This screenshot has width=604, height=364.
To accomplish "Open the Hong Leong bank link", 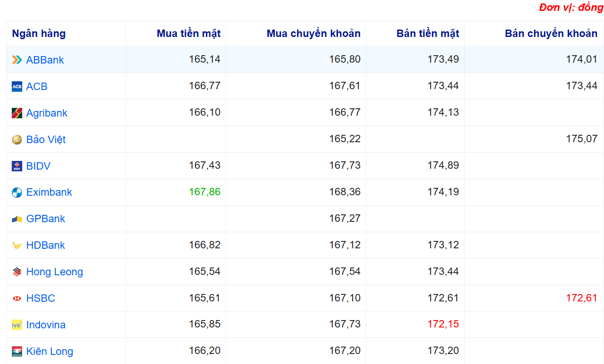I will click(x=54, y=272).
